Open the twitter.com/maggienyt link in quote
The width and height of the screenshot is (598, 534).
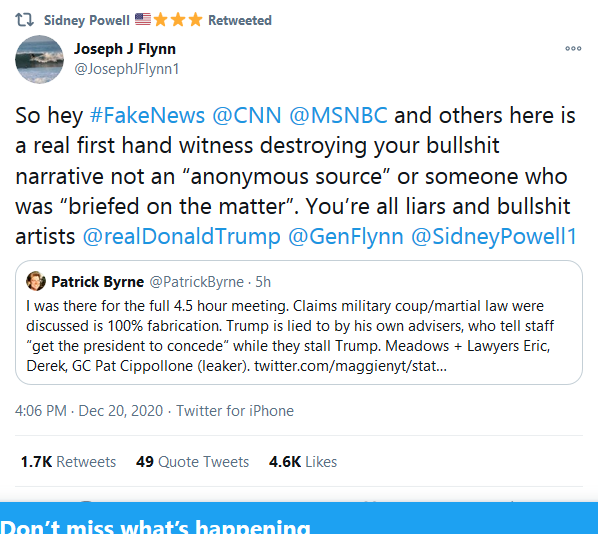pyautogui.click(x=350, y=366)
